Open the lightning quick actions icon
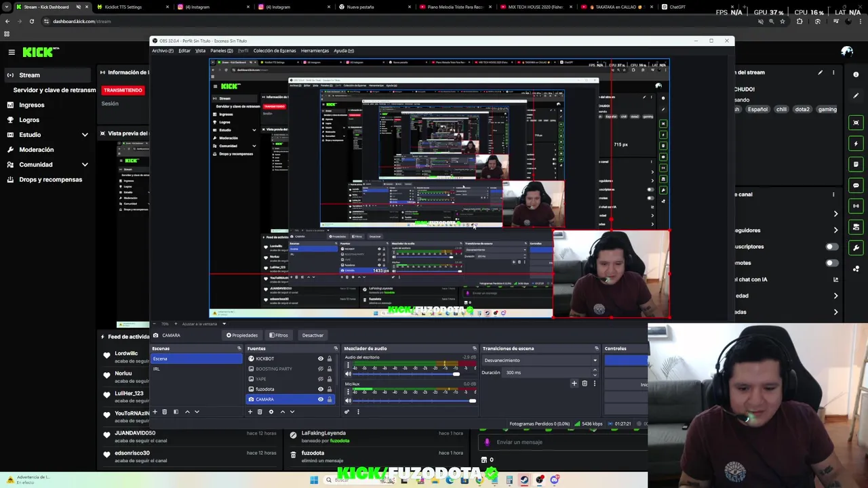The image size is (868, 488). coord(856,144)
